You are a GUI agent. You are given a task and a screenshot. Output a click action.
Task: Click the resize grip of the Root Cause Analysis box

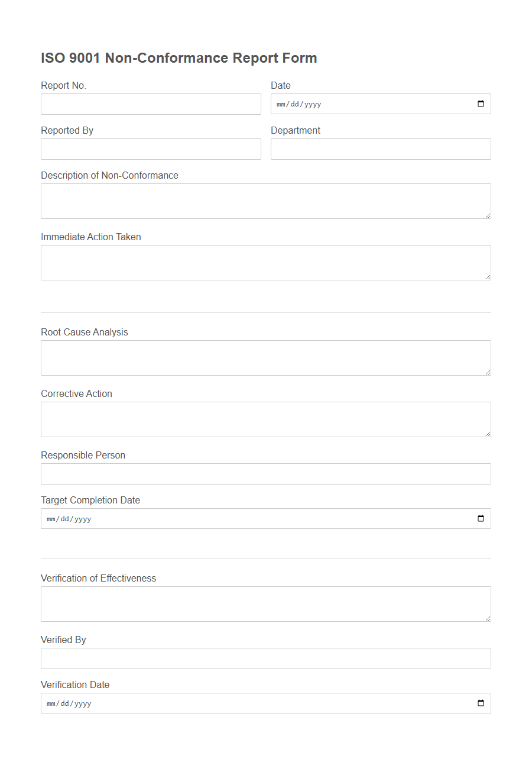coord(488,372)
